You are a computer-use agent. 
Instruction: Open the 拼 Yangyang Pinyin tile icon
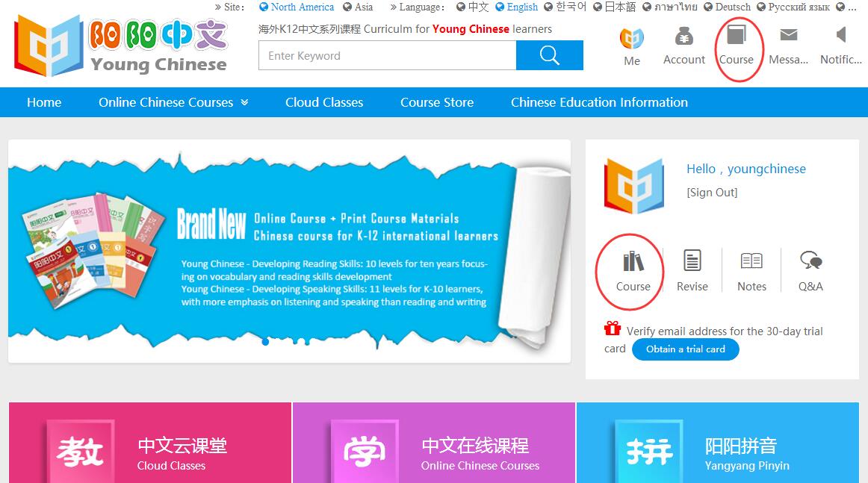pyautogui.click(x=649, y=451)
